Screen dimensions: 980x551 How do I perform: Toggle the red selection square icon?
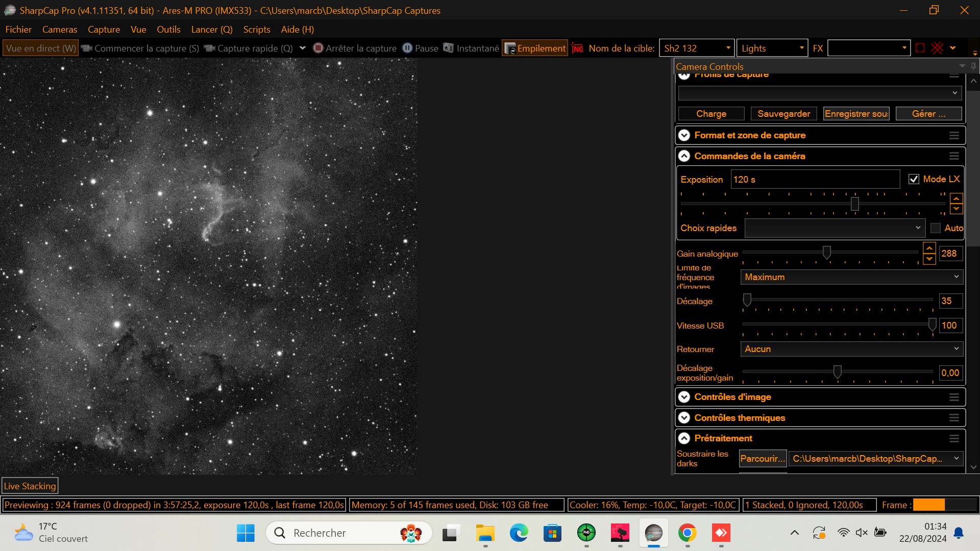pyautogui.click(x=920, y=48)
